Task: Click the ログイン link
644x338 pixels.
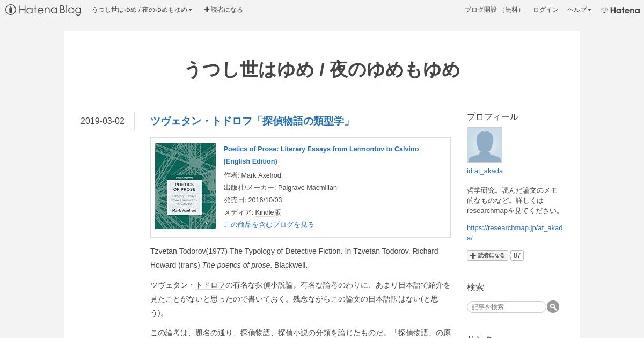Action: 545,10
